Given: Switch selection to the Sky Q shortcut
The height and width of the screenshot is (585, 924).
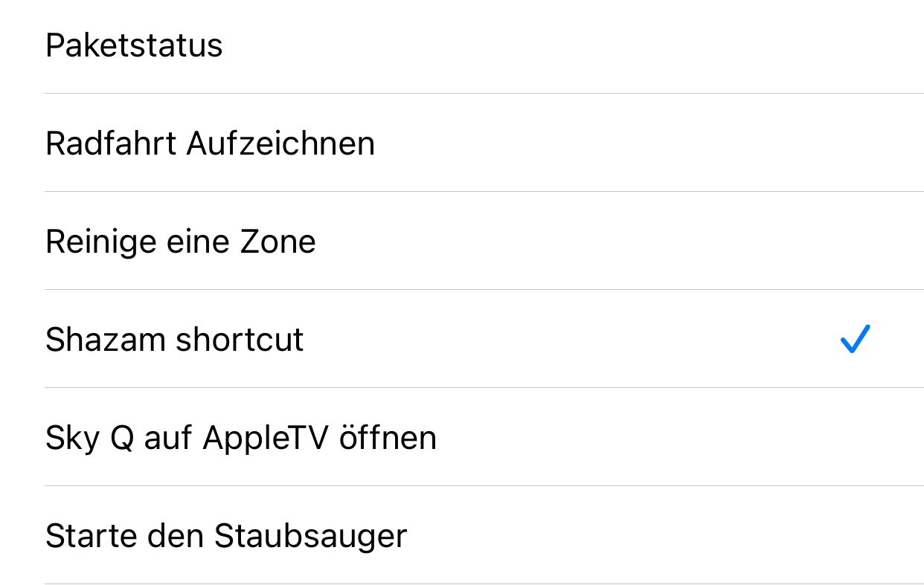Looking at the screenshot, I should 241,439.
